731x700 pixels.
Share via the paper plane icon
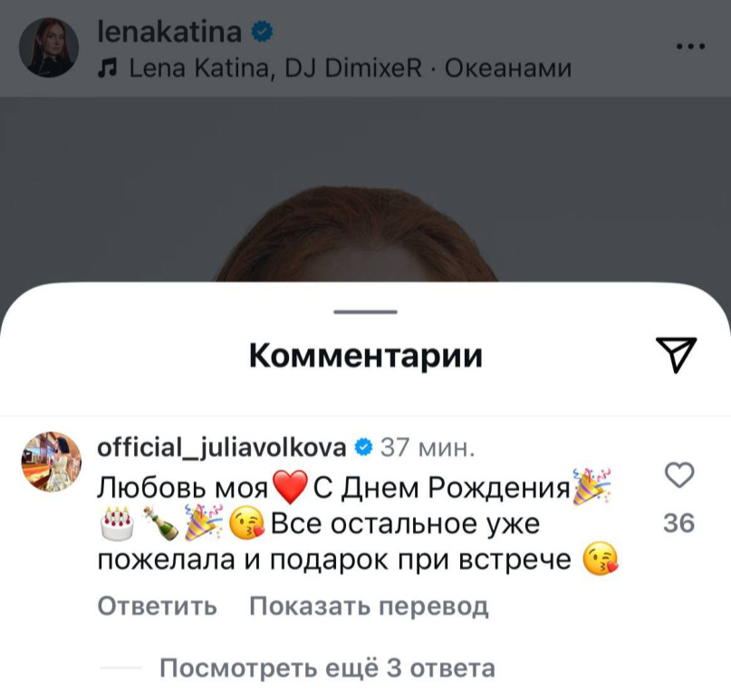pos(677,355)
